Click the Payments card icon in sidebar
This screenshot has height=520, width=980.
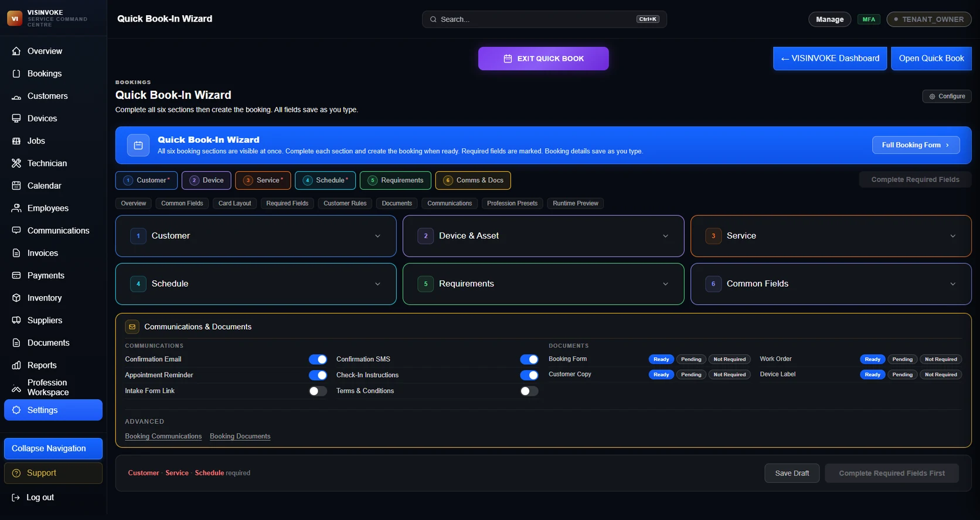[16, 276]
